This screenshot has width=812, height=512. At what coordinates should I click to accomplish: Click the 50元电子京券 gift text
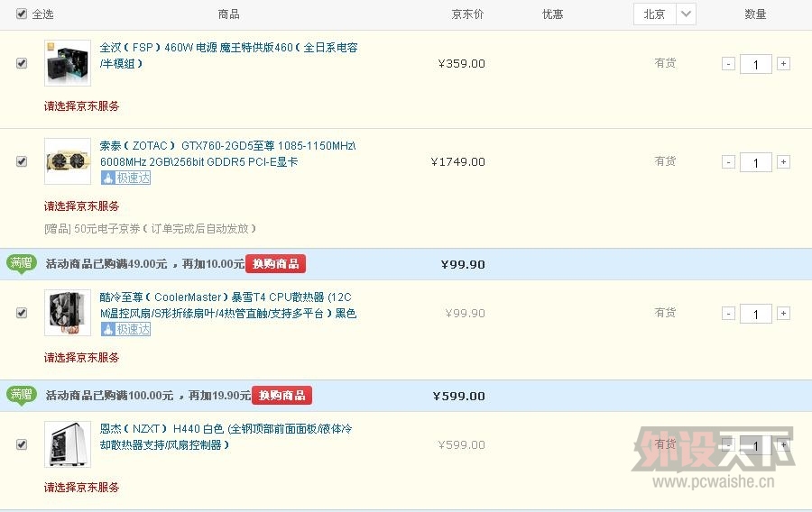click(x=150, y=229)
